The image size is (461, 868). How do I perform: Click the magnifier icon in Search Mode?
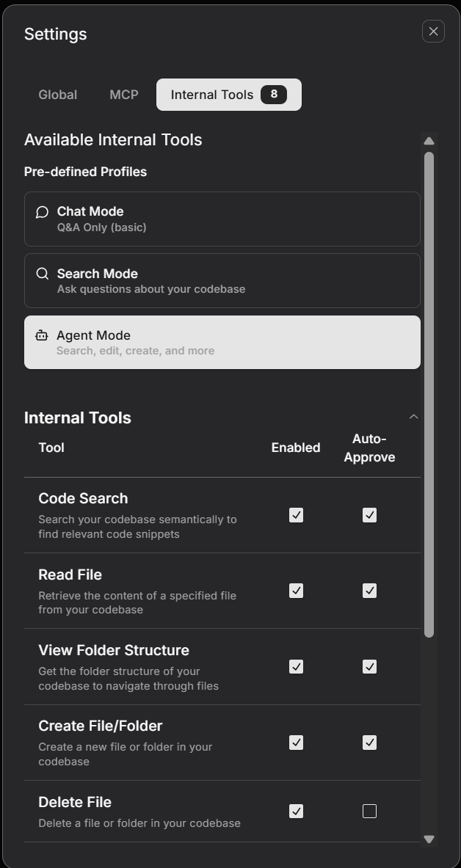(x=42, y=274)
